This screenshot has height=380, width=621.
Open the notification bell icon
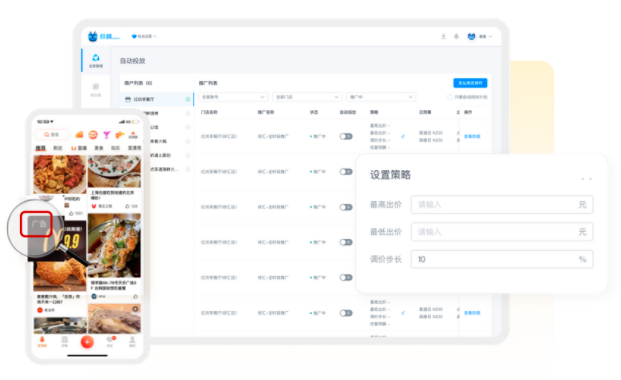click(x=456, y=36)
